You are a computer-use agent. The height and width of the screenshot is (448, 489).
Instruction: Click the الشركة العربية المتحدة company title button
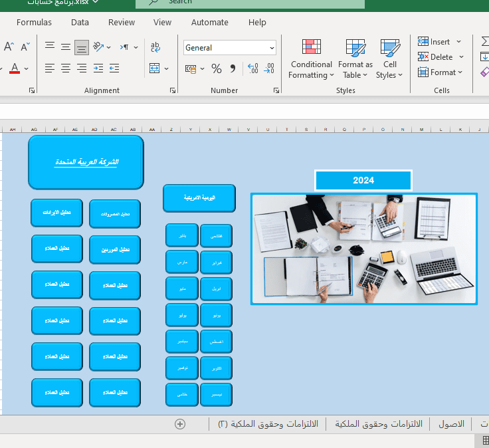(86, 162)
